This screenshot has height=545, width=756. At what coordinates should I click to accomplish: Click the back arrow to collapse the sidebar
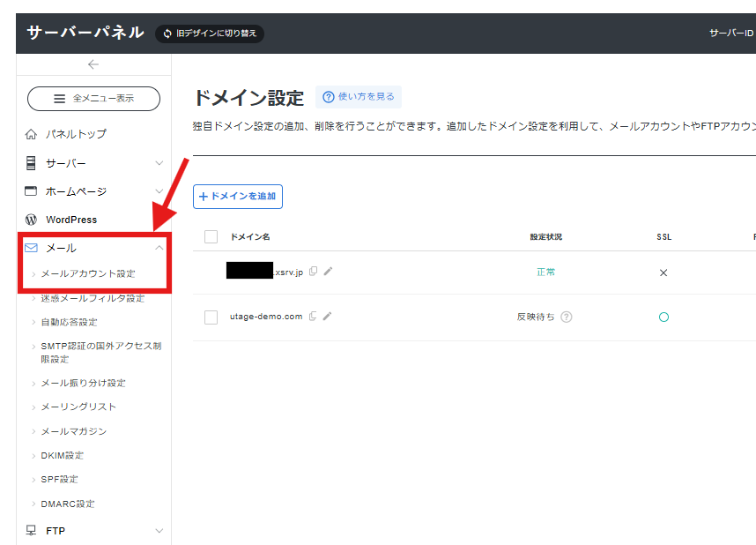[x=93, y=64]
